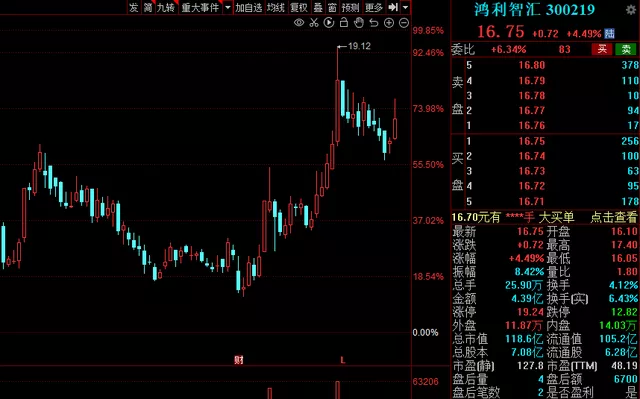Select buy level 5 price 16.71

tap(532, 201)
